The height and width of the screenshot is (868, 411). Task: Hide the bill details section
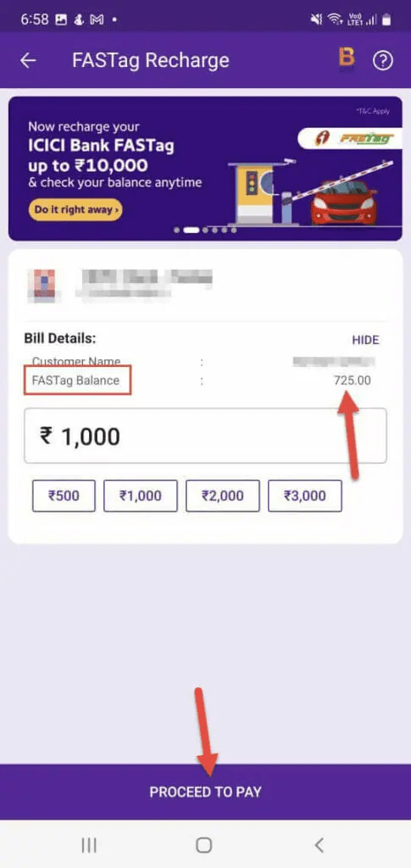click(365, 340)
